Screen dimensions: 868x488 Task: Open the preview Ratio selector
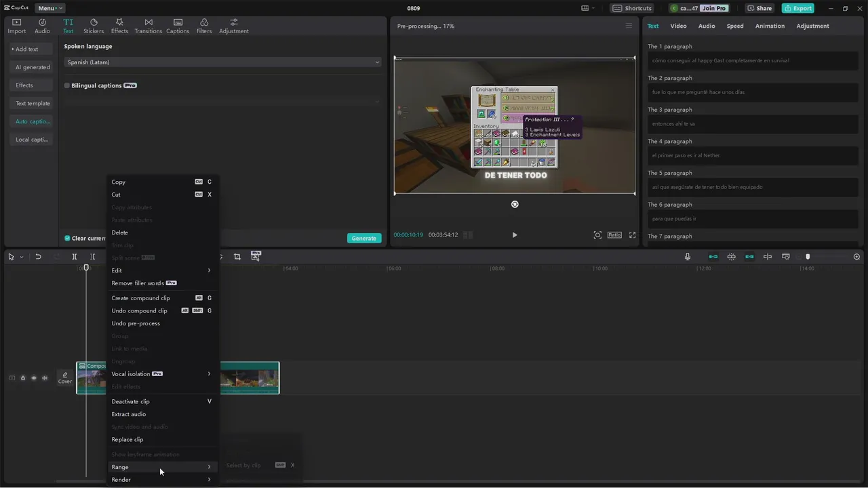pos(614,235)
